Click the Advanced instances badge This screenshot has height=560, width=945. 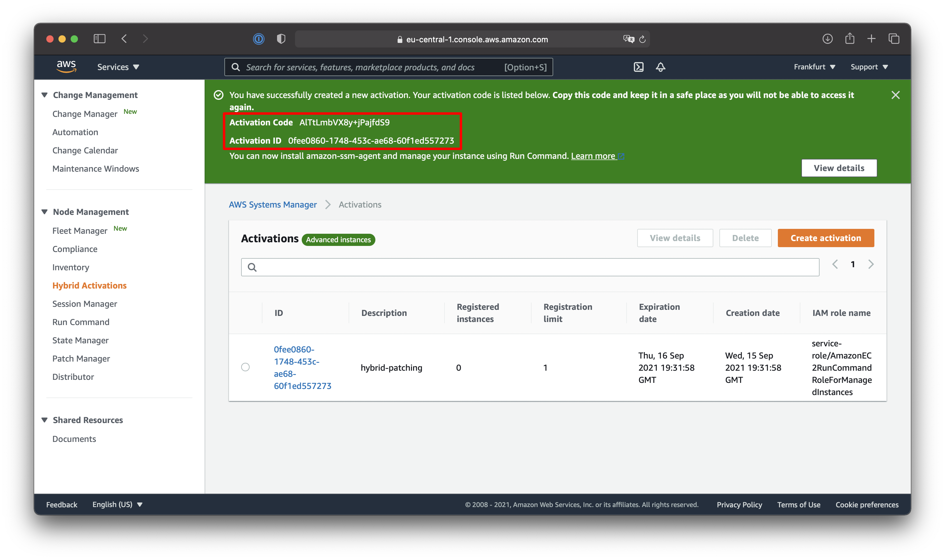pyautogui.click(x=338, y=240)
